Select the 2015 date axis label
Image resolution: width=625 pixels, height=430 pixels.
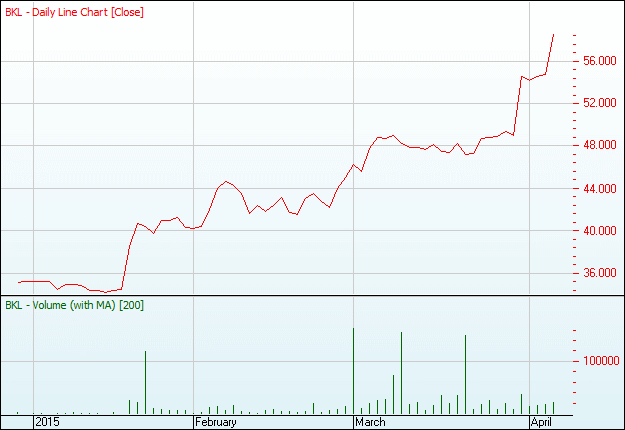(48, 422)
